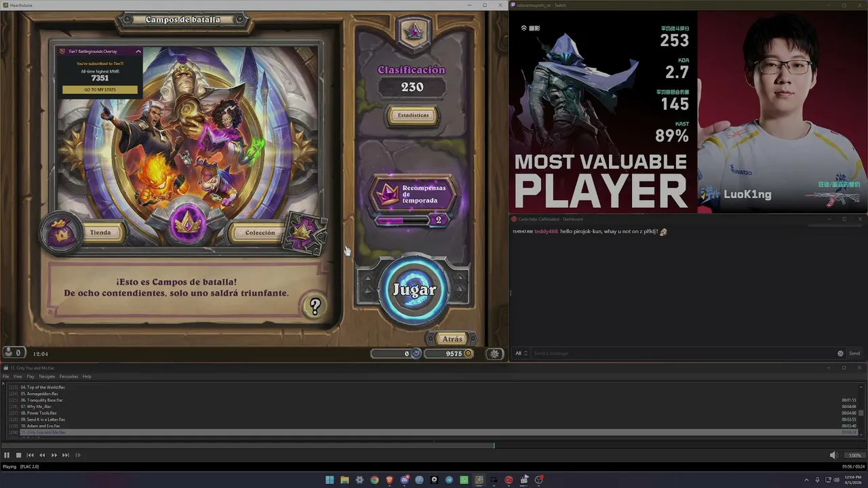This screenshot has height=488, width=868.
Task: Open the Favourites menu in music player
Action: 68,377
